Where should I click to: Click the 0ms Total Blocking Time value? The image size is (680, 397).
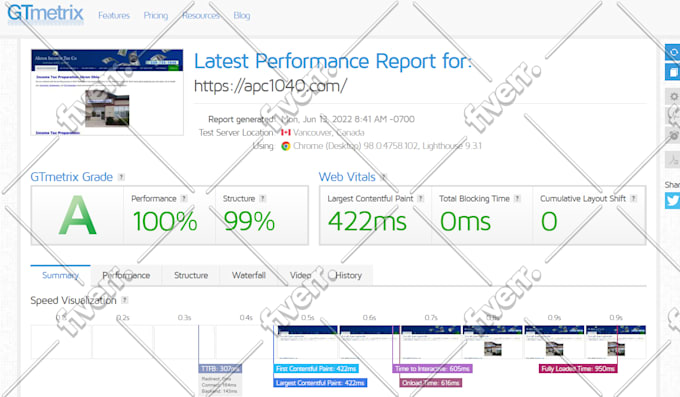tap(465, 221)
